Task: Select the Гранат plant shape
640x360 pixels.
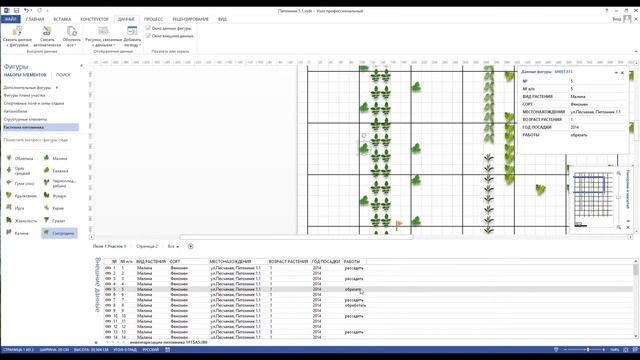Action: [56, 221]
